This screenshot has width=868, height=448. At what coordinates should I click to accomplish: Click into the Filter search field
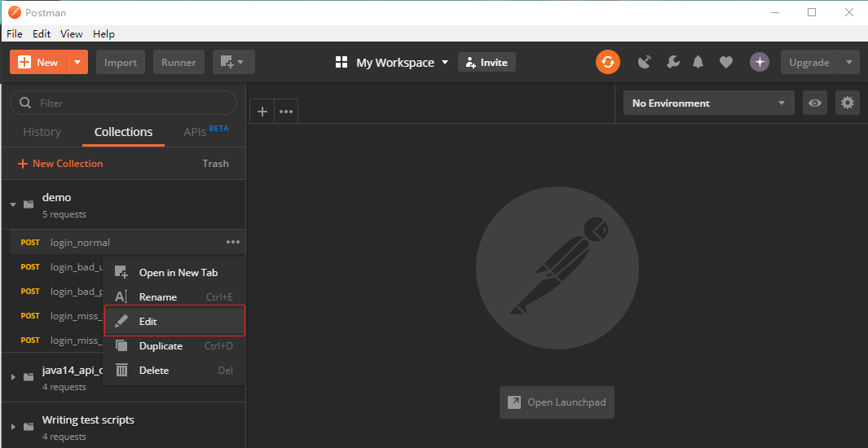(x=123, y=103)
